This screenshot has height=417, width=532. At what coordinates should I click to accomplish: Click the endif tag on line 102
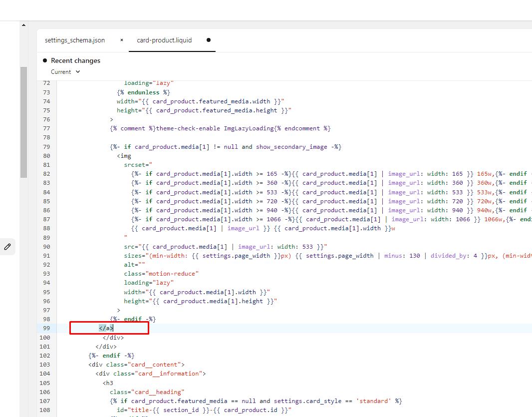(111, 356)
